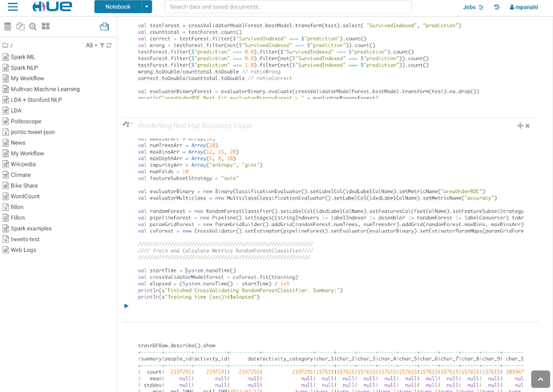The height and width of the screenshot is (392, 553).
Task: Open Multivac Machine Learning notebook
Action: coord(45,89)
